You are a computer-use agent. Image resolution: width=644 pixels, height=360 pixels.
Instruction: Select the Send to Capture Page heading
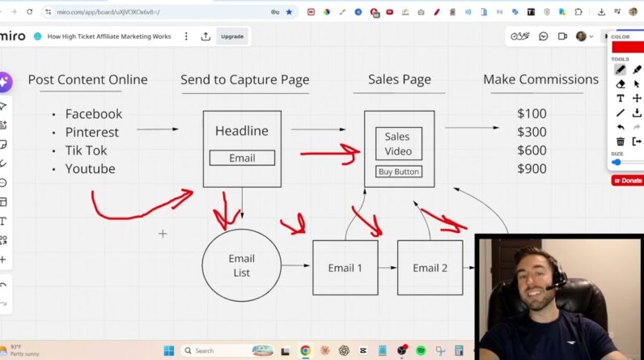245,79
